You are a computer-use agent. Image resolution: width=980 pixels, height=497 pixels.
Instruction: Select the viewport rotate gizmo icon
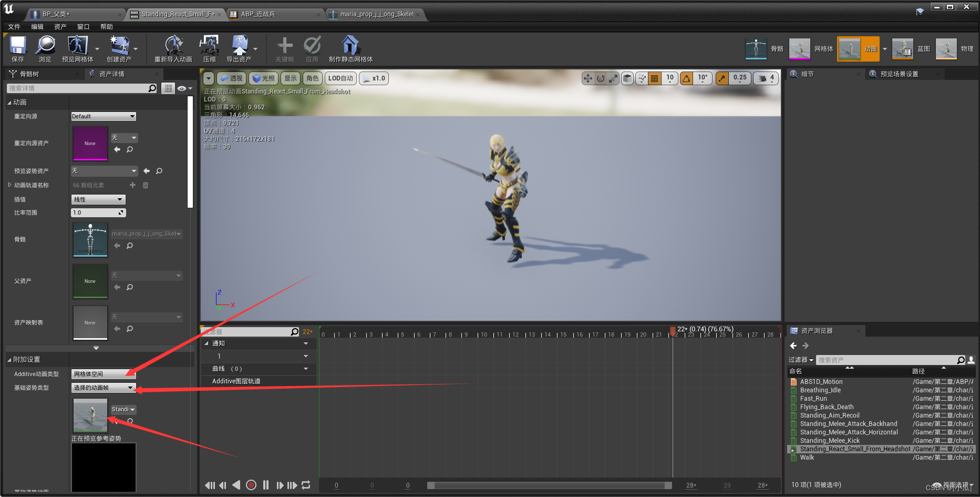[601, 78]
